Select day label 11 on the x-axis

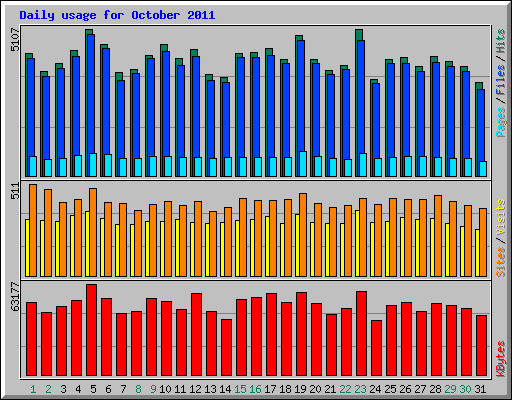point(180,389)
